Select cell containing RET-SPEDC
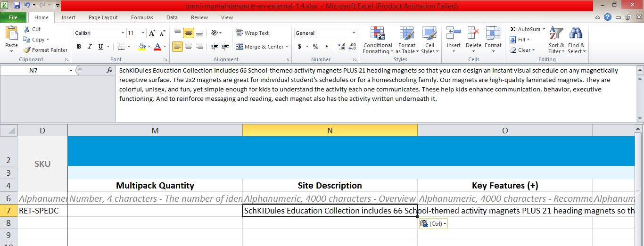Viewport: 644px width, 246px height. tap(42, 211)
